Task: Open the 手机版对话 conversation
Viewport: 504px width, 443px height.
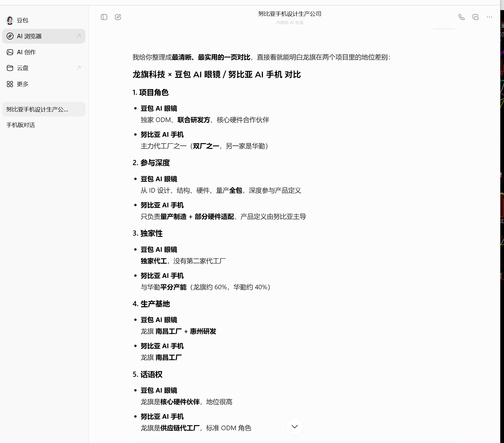Action: click(44, 125)
